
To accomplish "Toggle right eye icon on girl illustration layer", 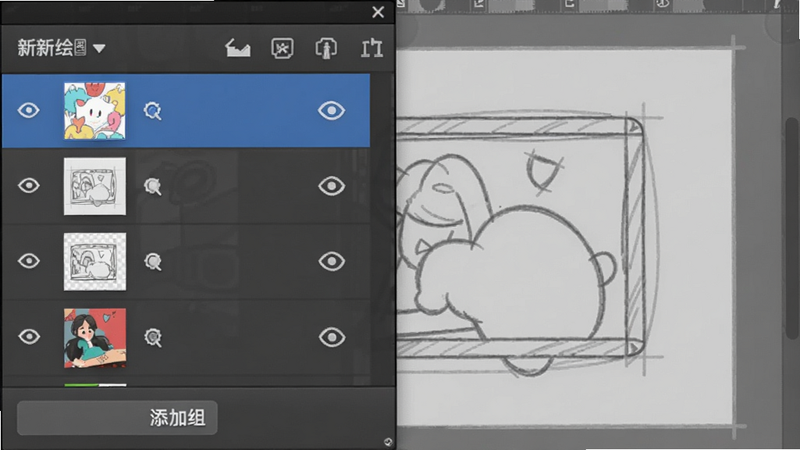I will pos(332,337).
